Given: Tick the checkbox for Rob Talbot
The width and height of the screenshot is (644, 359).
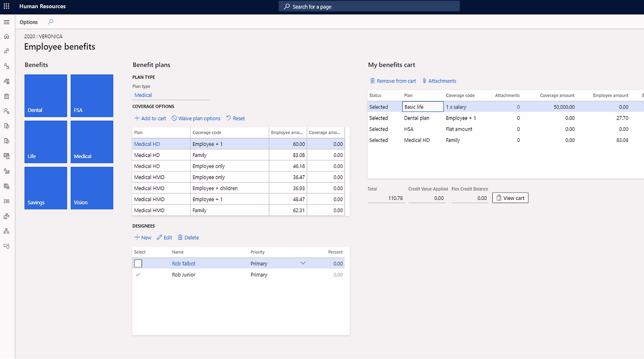Looking at the screenshot, I should [x=138, y=263].
